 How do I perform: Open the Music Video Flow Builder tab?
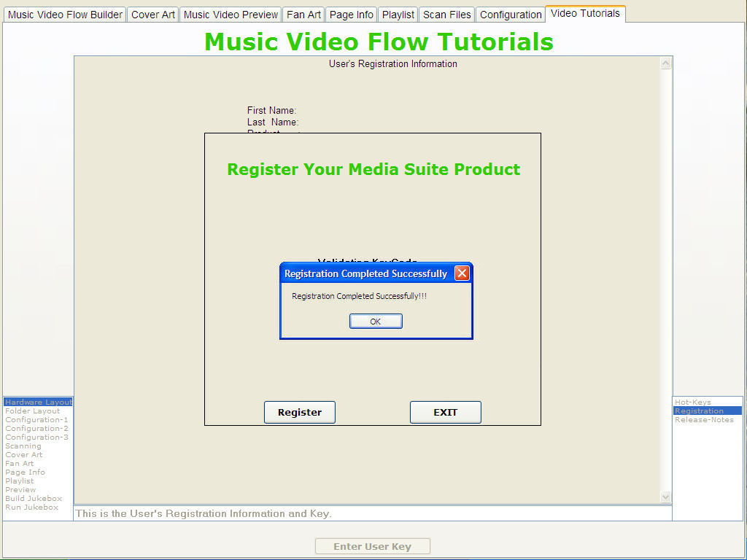(65, 15)
